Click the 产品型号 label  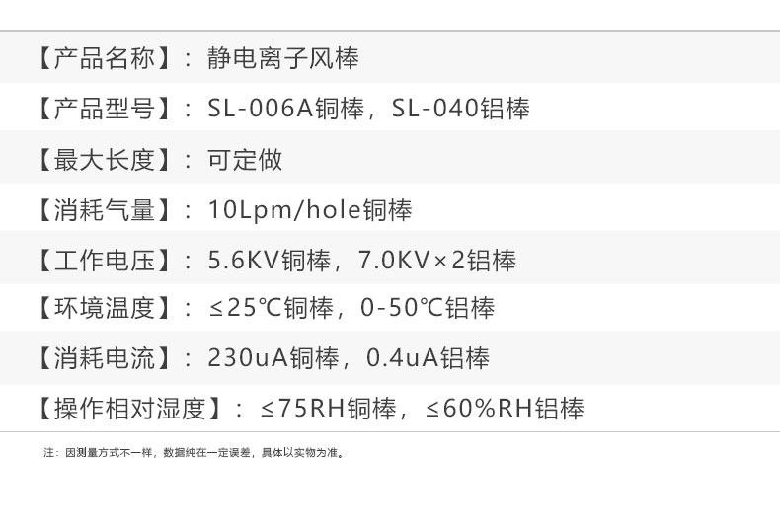[x=102, y=109]
